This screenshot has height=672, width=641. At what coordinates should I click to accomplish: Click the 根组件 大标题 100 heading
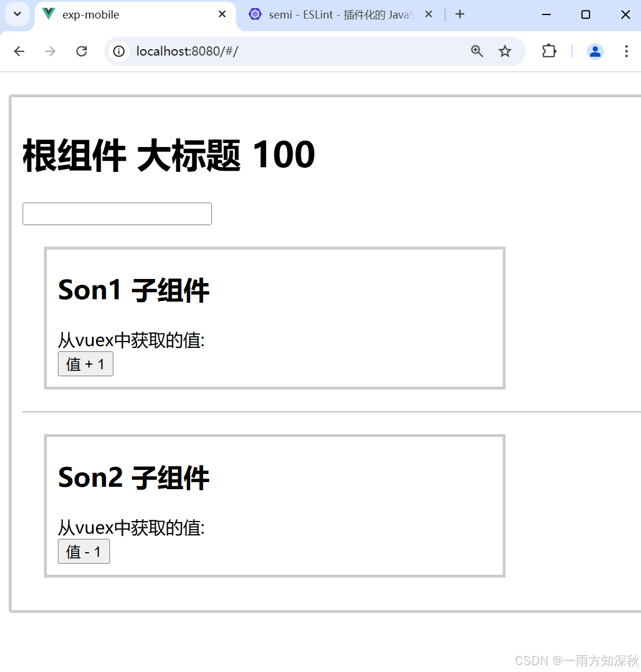pyautogui.click(x=169, y=155)
